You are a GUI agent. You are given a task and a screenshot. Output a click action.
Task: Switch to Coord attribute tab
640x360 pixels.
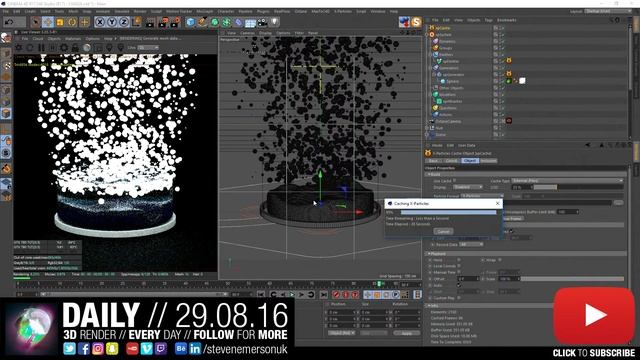[451, 161]
